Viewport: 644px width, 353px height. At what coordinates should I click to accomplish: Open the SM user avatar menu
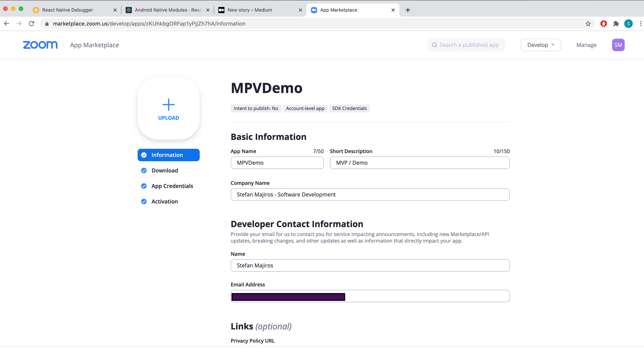click(x=618, y=45)
